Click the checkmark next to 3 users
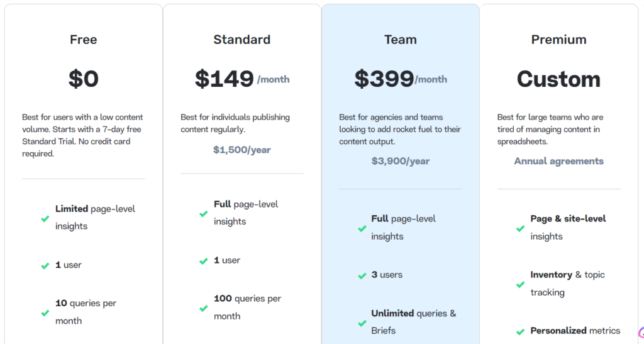The width and height of the screenshot is (644, 344). point(362,276)
